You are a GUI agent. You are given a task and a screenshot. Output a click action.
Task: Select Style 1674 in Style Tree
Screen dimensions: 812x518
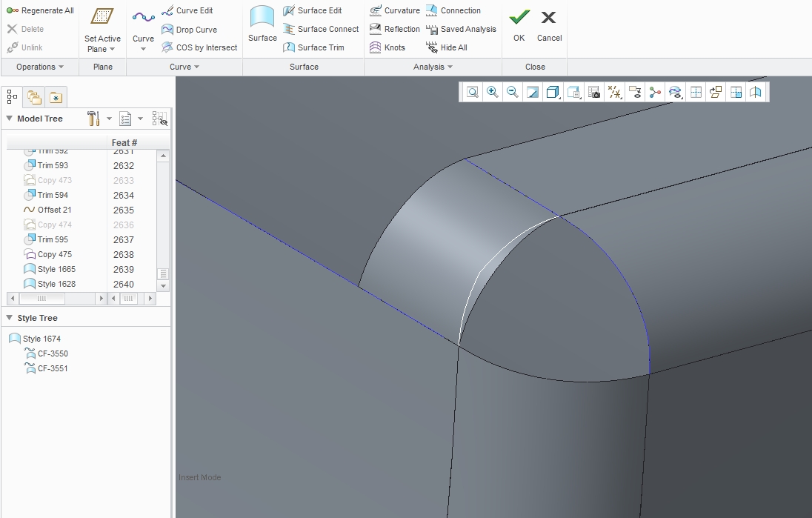(35, 339)
